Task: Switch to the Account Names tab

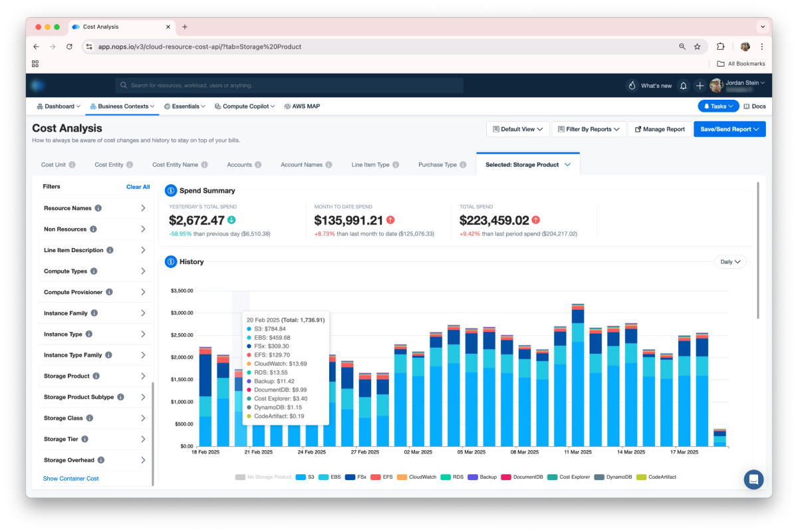Action: tap(306, 165)
